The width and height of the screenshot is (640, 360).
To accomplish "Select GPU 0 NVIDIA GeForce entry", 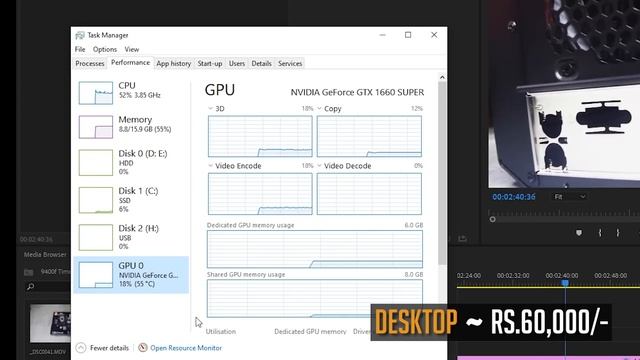I will click(x=131, y=275).
